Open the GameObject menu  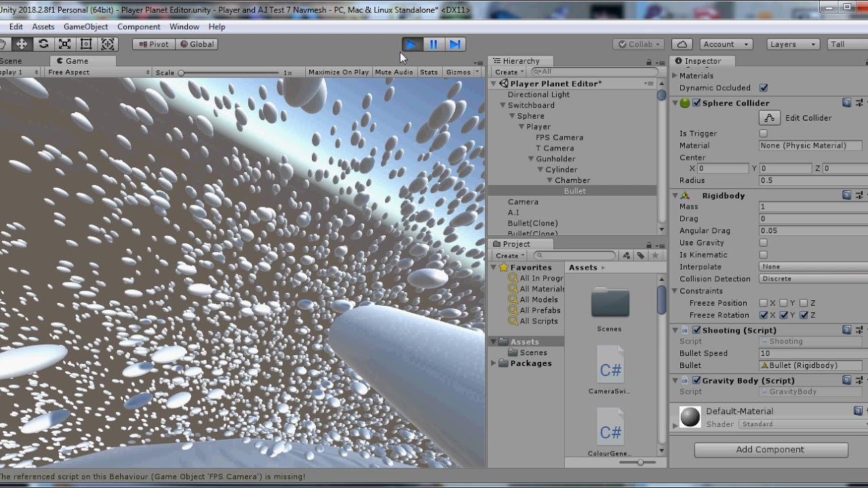pyautogui.click(x=86, y=26)
